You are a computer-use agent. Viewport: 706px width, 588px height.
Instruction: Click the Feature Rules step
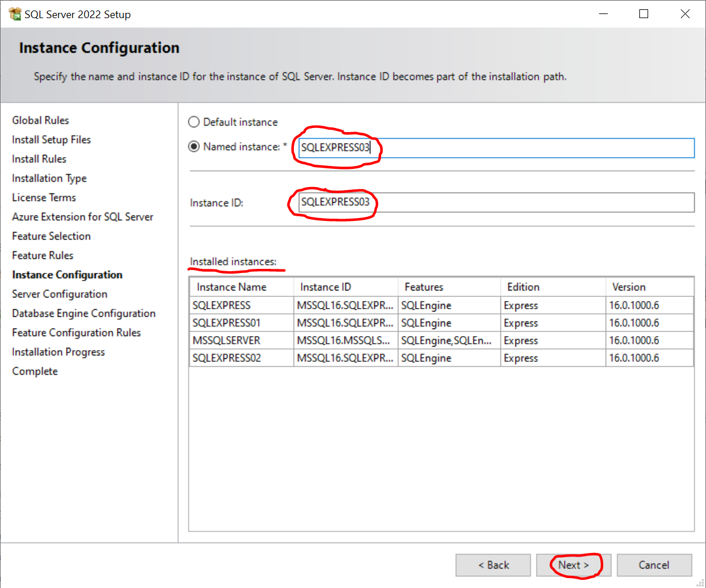point(43,255)
